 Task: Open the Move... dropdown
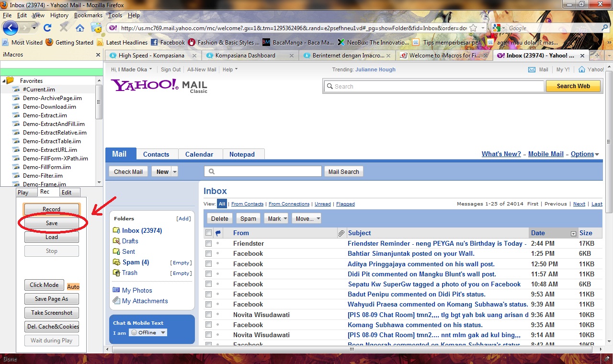(x=318, y=219)
